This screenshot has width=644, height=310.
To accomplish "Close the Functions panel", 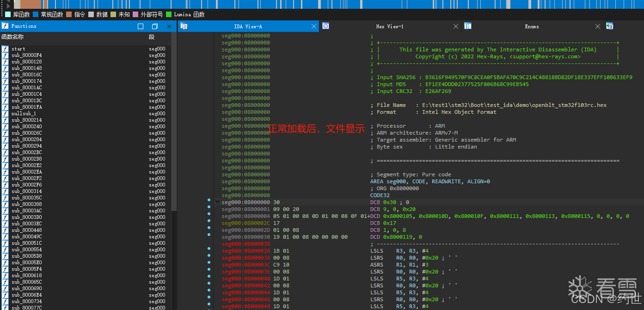I will point(169,26).
